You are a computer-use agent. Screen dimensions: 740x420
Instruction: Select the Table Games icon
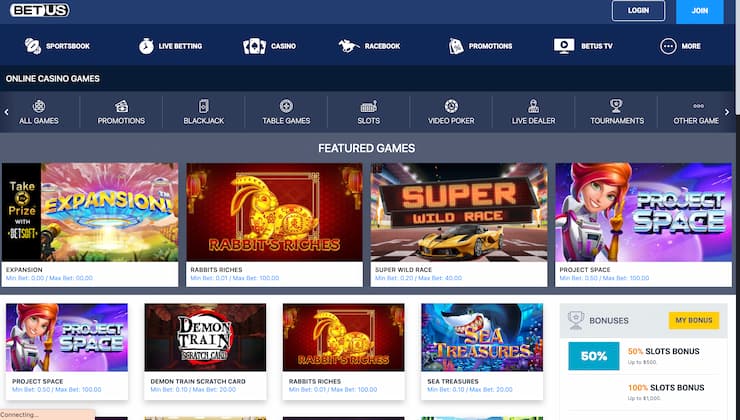click(x=286, y=106)
